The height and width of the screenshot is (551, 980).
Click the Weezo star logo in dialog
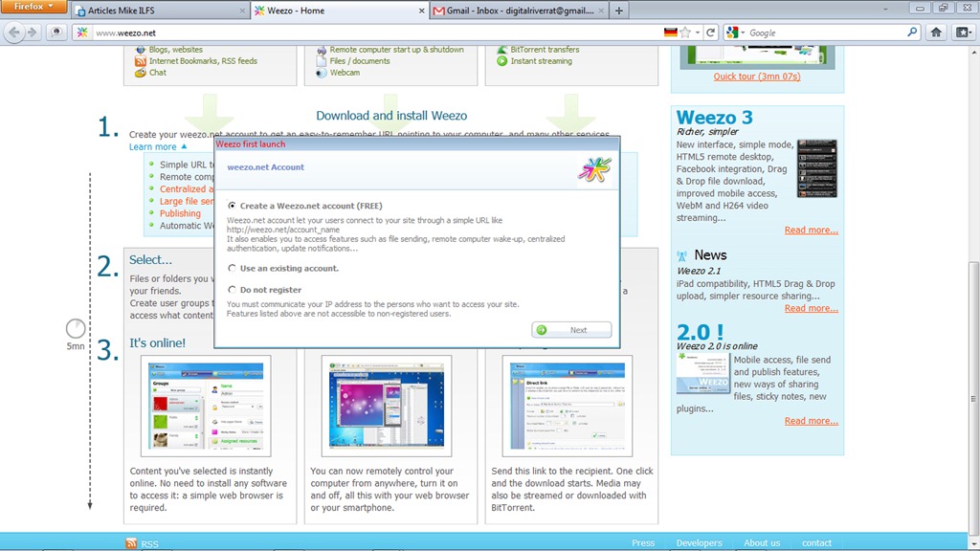pyautogui.click(x=594, y=168)
